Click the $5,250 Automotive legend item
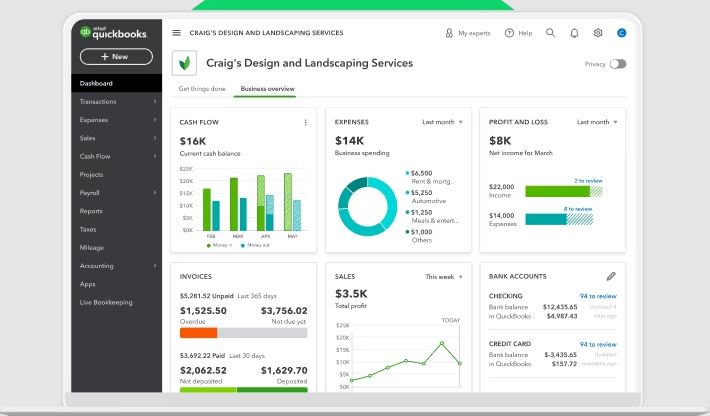 426,196
